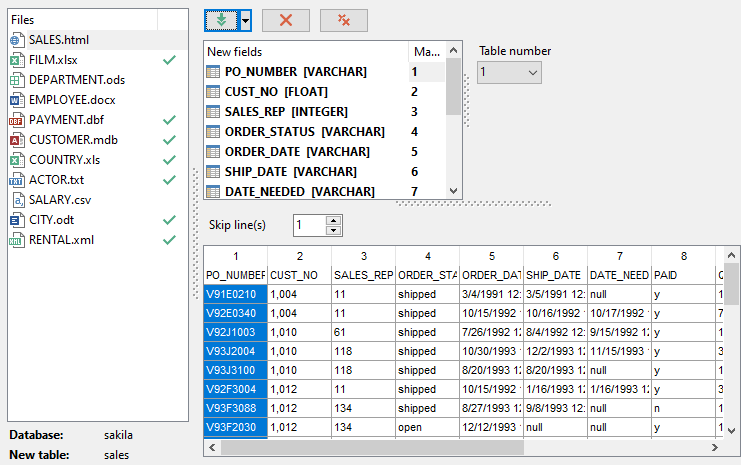Image resolution: width=741 pixels, height=465 pixels.
Task: Click the DEPARTMENT.ods file icon
Action: coord(16,80)
